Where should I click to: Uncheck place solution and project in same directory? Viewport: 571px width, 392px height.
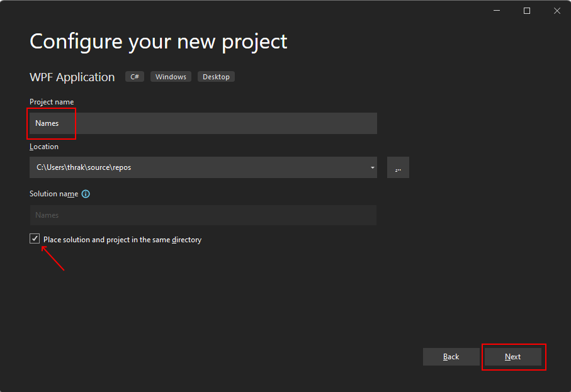point(35,238)
